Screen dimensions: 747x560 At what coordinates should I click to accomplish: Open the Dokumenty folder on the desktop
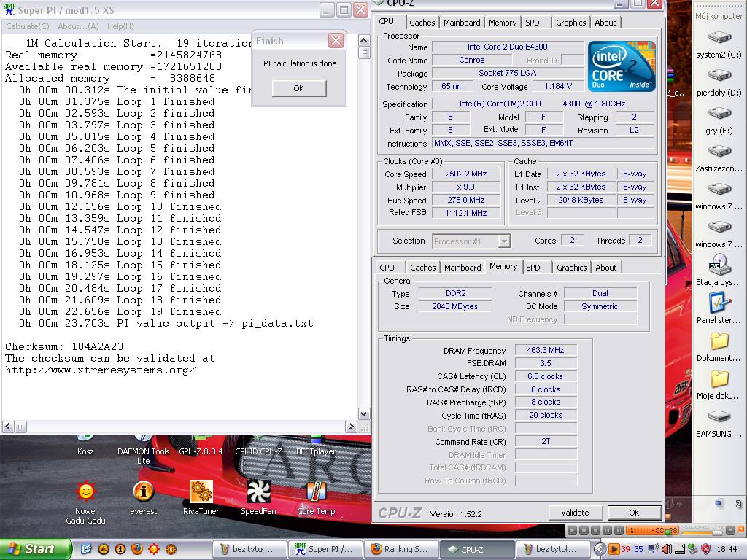(719, 341)
